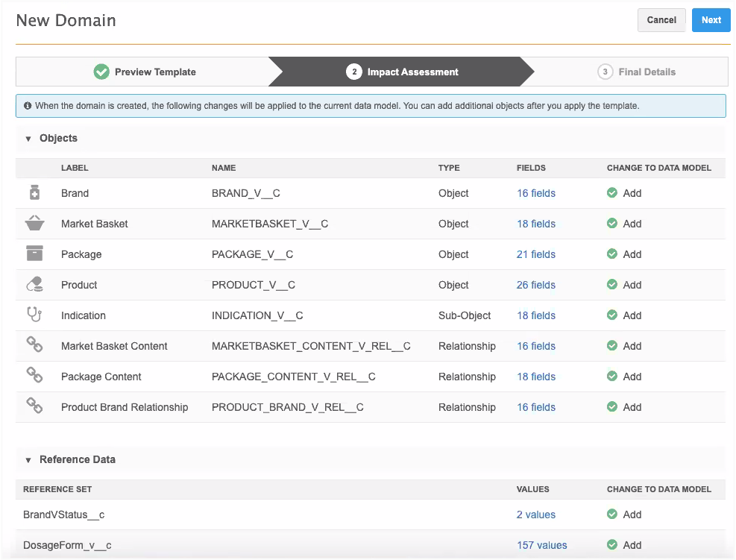This screenshot has width=736, height=560.
Task: Click the Indication stethoscope icon
Action: click(x=34, y=315)
